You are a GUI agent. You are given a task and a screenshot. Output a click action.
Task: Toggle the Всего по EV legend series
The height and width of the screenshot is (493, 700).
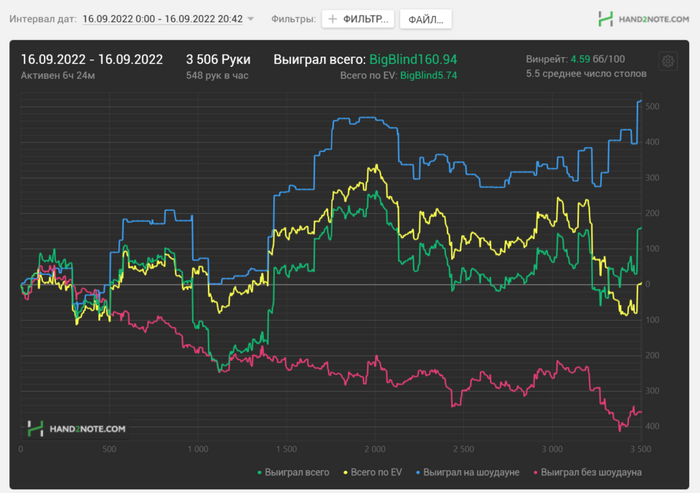[x=373, y=472]
